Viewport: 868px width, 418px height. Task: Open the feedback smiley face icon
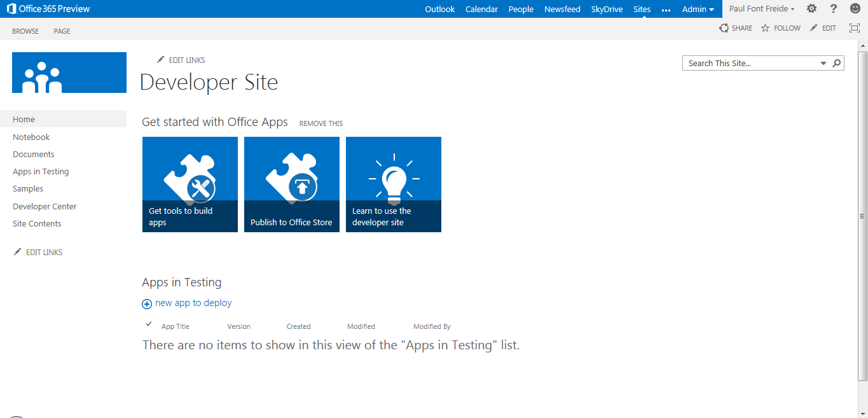tap(855, 8)
